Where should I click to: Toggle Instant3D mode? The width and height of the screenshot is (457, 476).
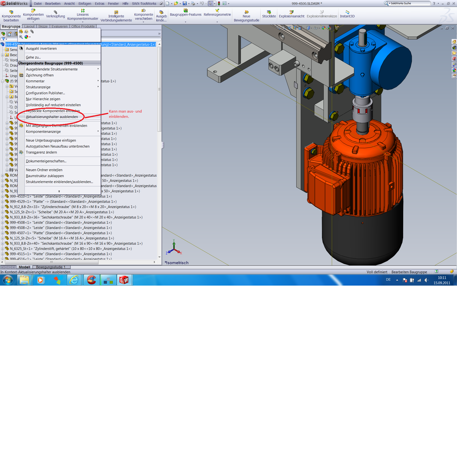coord(347,12)
